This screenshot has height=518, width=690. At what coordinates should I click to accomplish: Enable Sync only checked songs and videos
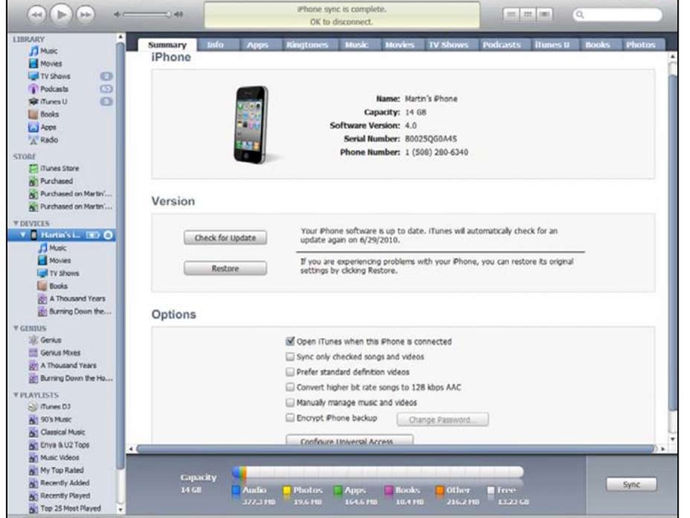click(x=290, y=356)
